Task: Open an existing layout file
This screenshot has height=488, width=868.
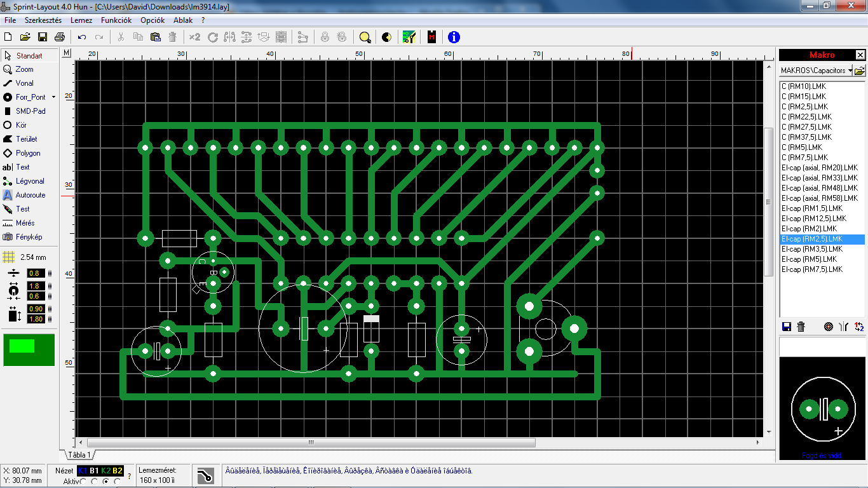Action: pos(25,37)
